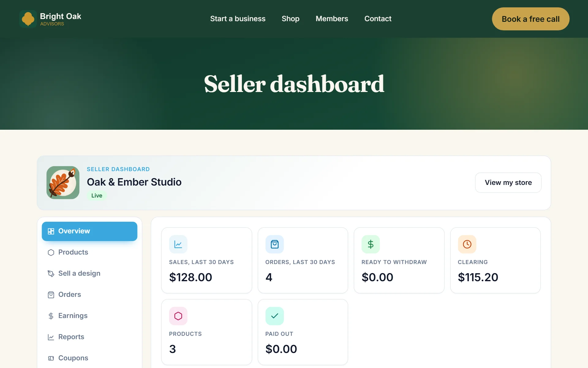Viewport: 588px width, 368px height.
Task: Click the Bright Oak logo icon
Action: coord(28,19)
